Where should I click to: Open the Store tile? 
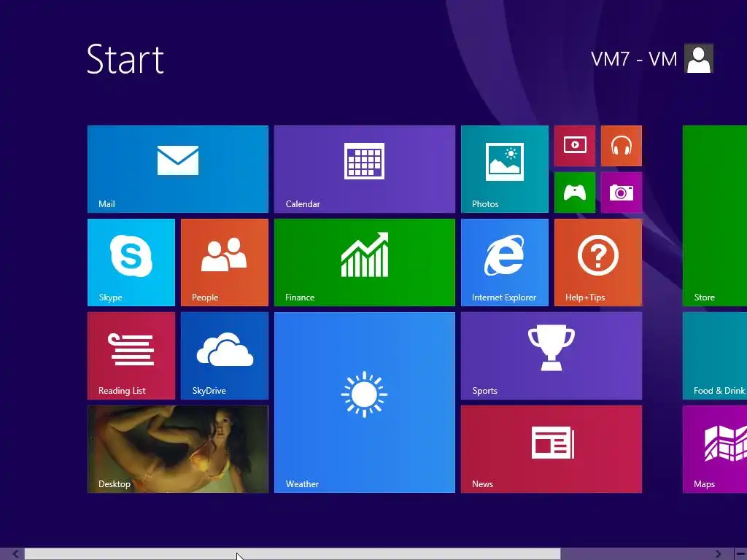pyautogui.click(x=715, y=216)
